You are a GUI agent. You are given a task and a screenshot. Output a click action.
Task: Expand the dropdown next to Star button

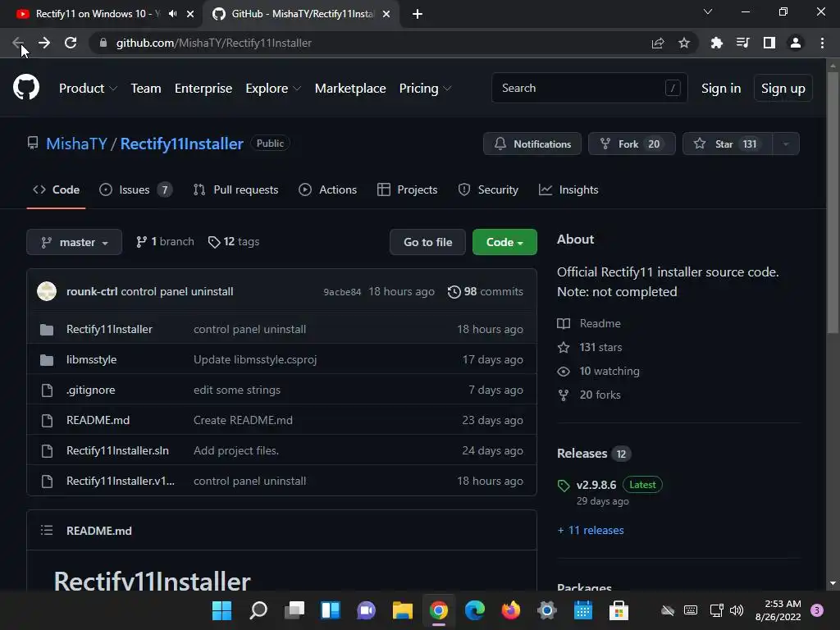(x=786, y=144)
